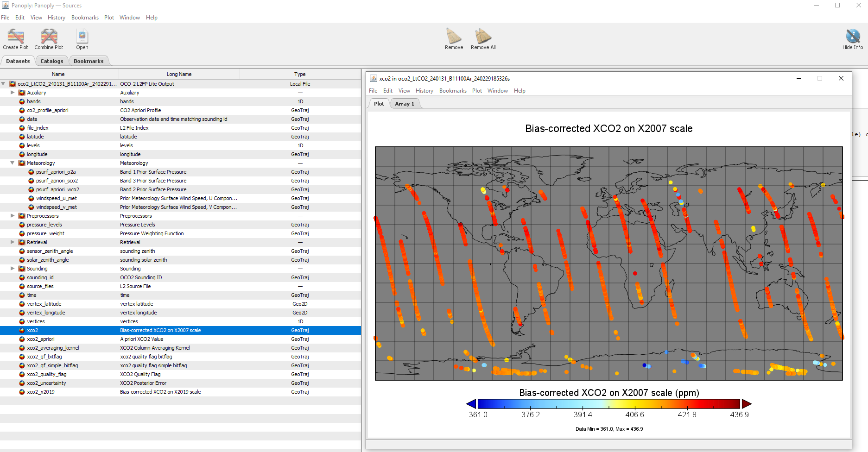Screen dimensions: 868x452
Task: Click the Combine Plot toolbar icon
Action: click(x=49, y=36)
